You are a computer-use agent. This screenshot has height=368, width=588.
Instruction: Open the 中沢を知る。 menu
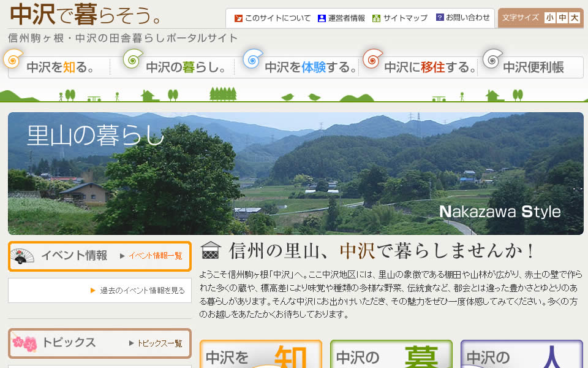click(60, 67)
